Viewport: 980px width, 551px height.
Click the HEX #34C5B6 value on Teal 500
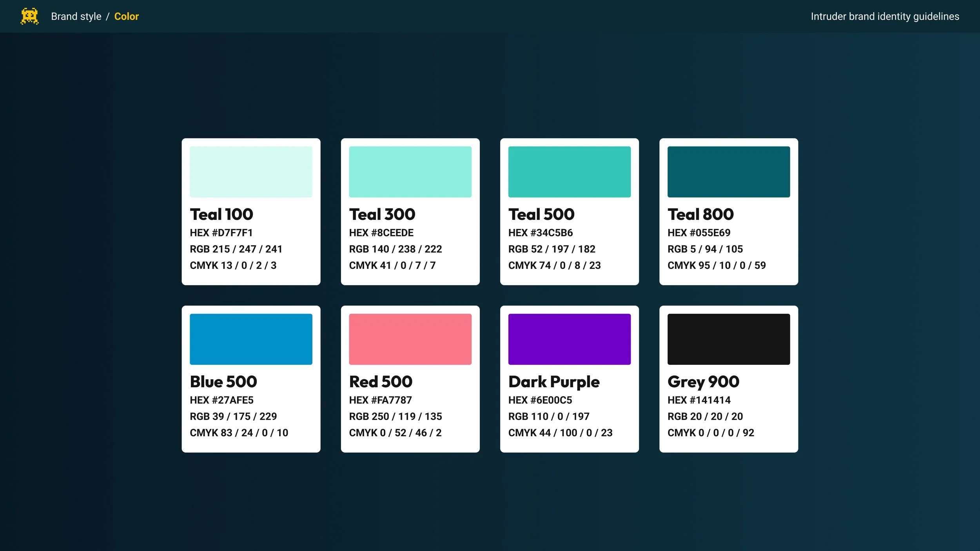tap(541, 232)
